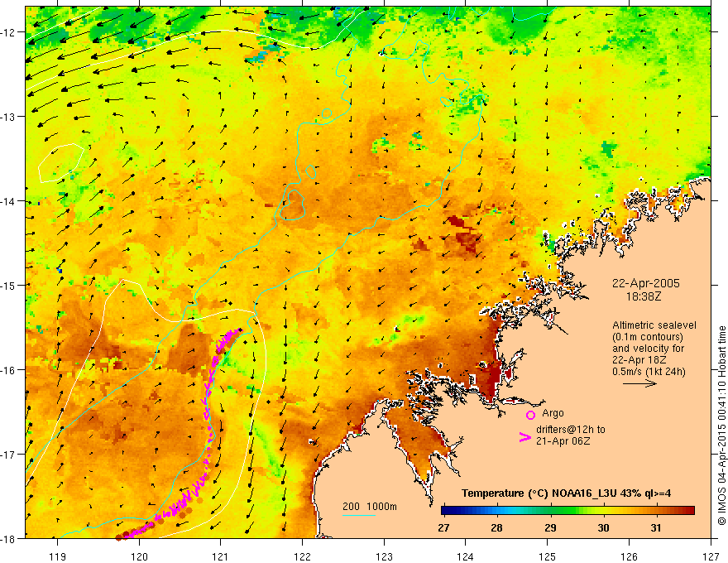Click the longitude axis label 124
Screen dimensions: 728x563
pyautogui.click(x=466, y=556)
